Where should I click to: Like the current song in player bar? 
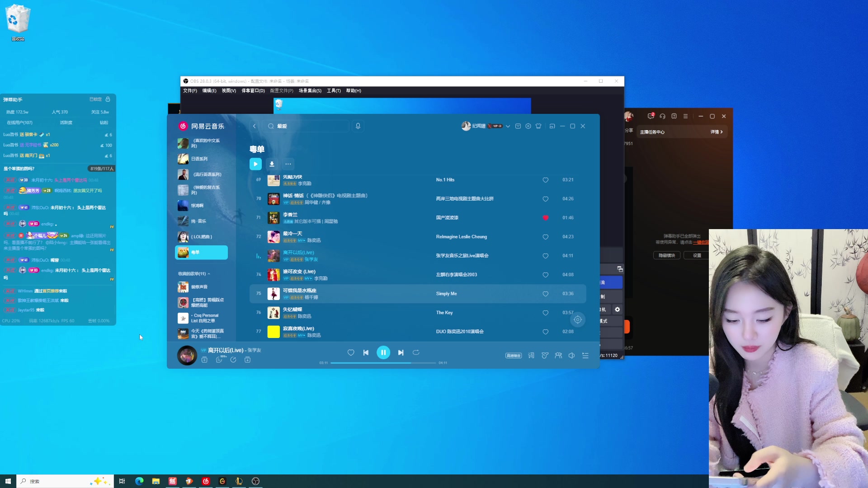tap(351, 352)
